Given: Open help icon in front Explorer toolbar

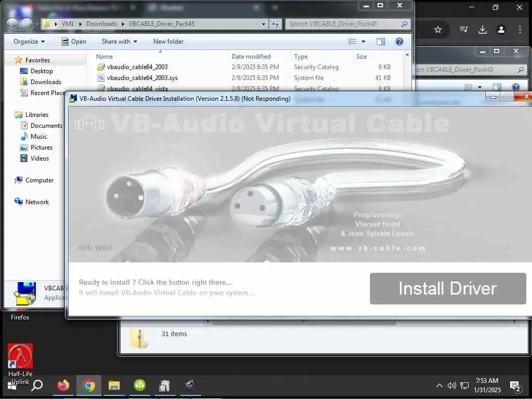Looking at the screenshot, I should [x=400, y=42].
